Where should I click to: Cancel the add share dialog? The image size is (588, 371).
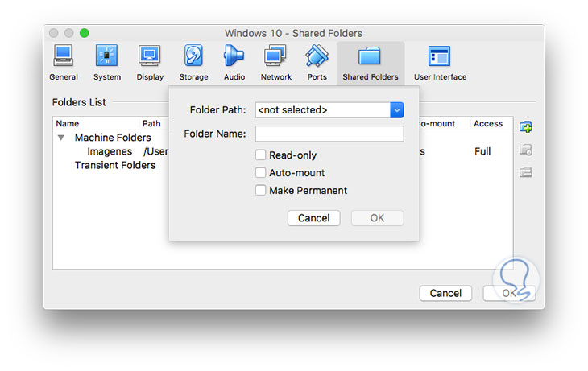pyautogui.click(x=313, y=218)
